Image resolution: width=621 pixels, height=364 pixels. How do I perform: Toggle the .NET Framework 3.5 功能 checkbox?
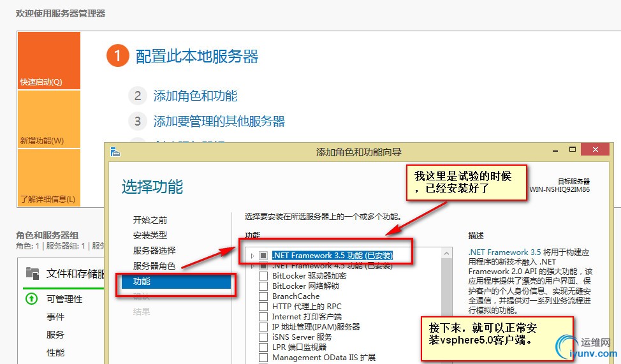263,256
